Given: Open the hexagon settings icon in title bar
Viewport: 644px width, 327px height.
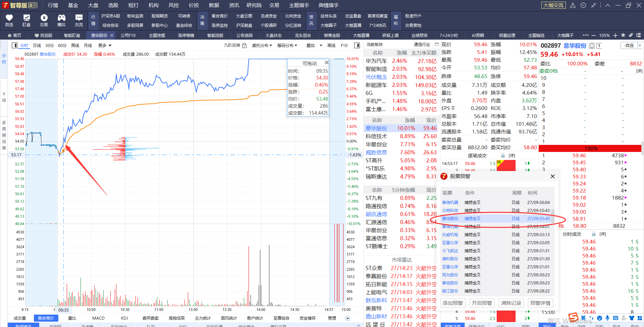Looking at the screenshot, I should coord(583,5).
